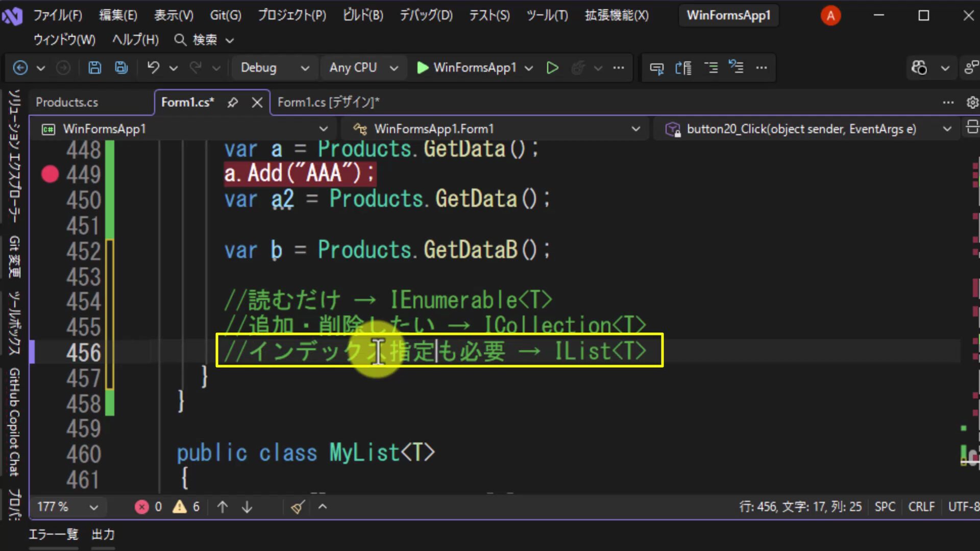
Task: Open the 177 % zoom level dropdown
Action: [67, 507]
